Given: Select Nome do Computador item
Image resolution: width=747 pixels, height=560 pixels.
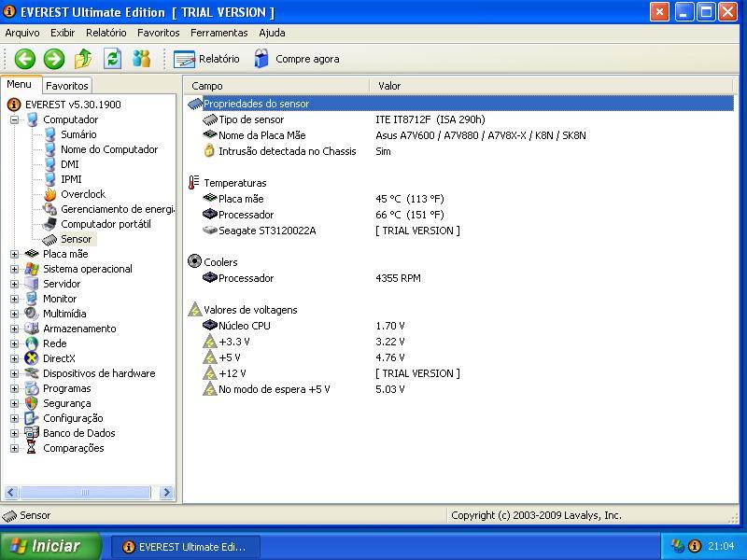Looking at the screenshot, I should (x=109, y=149).
